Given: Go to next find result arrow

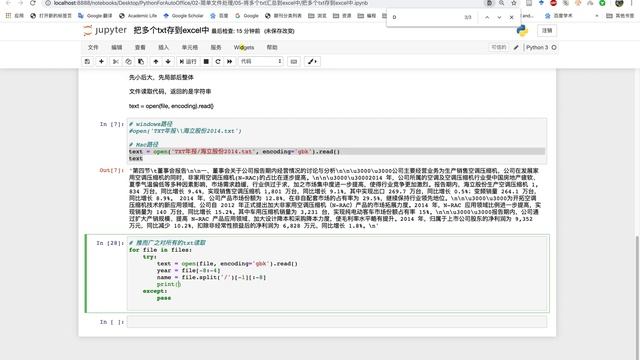Looking at the screenshot, I should (x=499, y=17).
